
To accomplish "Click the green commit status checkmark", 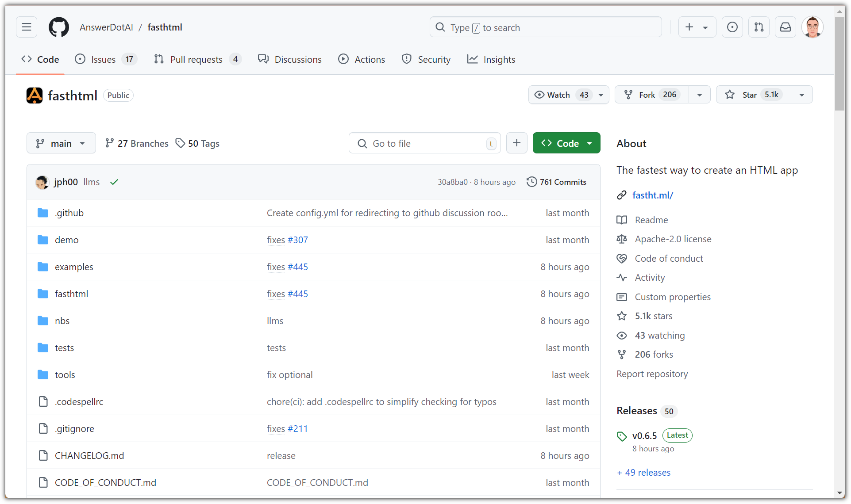I will tap(114, 182).
